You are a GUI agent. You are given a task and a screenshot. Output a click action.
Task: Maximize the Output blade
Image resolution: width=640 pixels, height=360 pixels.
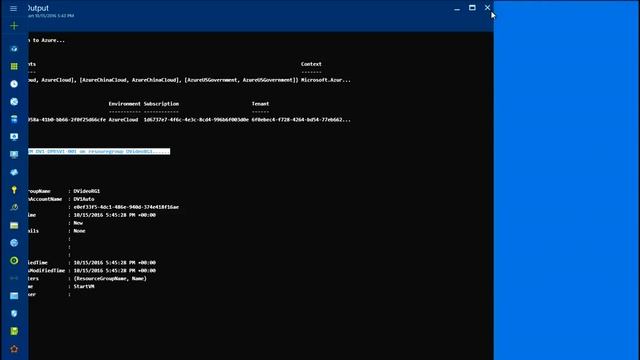click(x=472, y=7)
